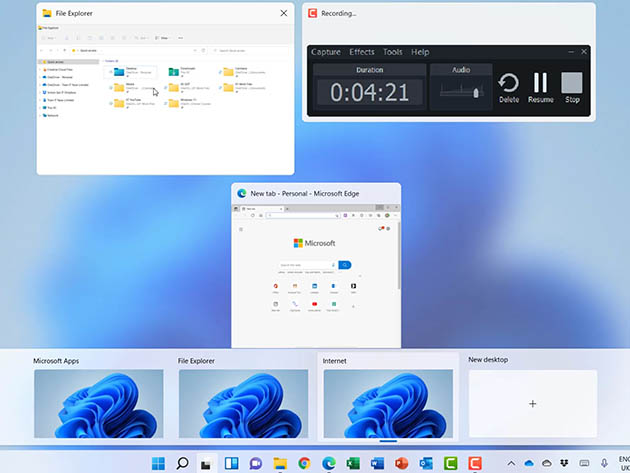Click the ENG language indicator

pyautogui.click(x=624, y=459)
